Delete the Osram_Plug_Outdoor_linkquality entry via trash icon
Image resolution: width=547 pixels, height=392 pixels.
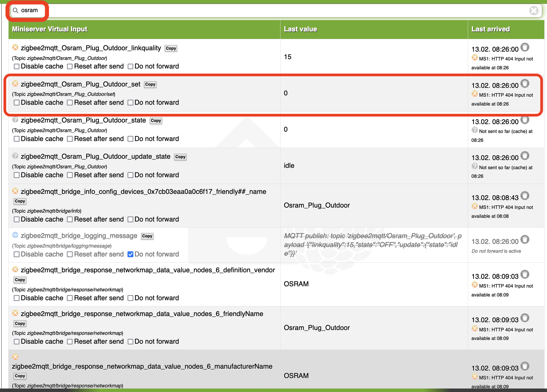click(x=525, y=47)
